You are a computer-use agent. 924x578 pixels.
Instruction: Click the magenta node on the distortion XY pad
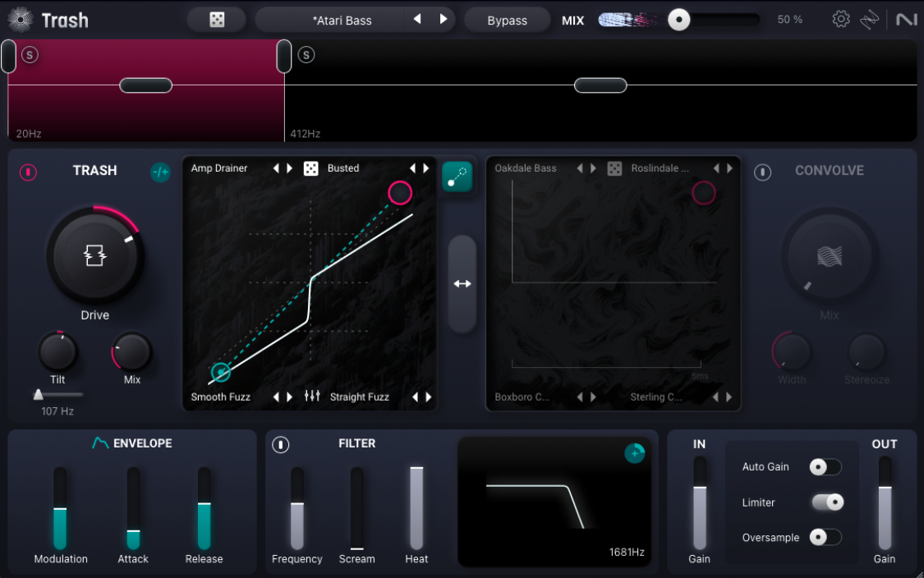[x=400, y=193]
